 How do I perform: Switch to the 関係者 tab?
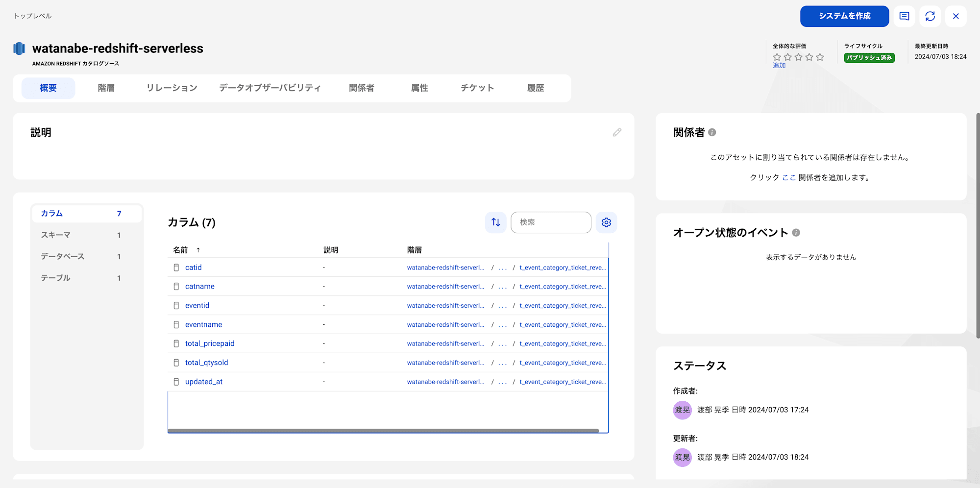click(362, 88)
